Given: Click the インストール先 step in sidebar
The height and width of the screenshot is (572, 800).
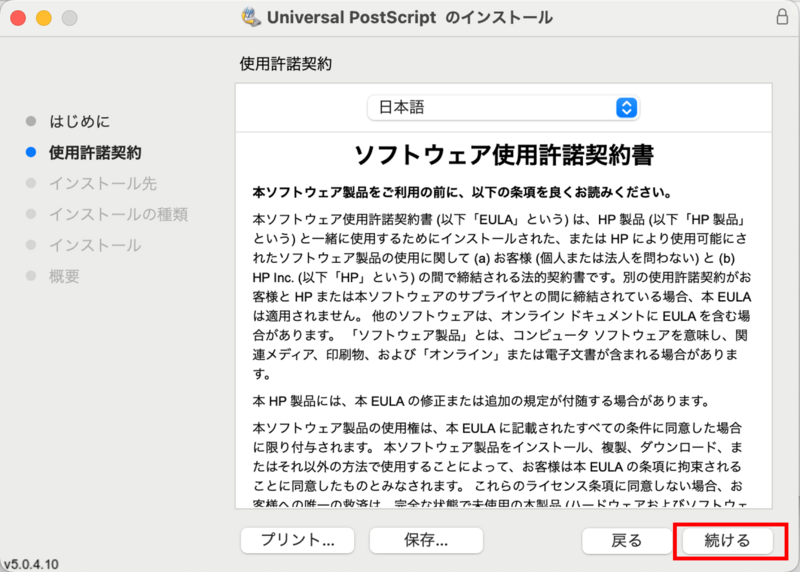Looking at the screenshot, I should pos(102,184).
